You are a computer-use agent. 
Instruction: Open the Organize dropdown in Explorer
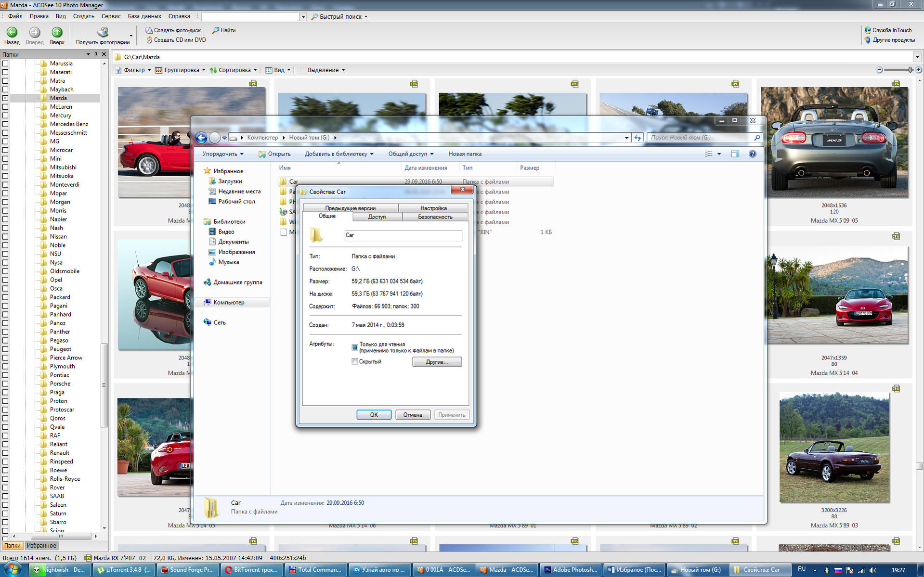[x=222, y=154]
